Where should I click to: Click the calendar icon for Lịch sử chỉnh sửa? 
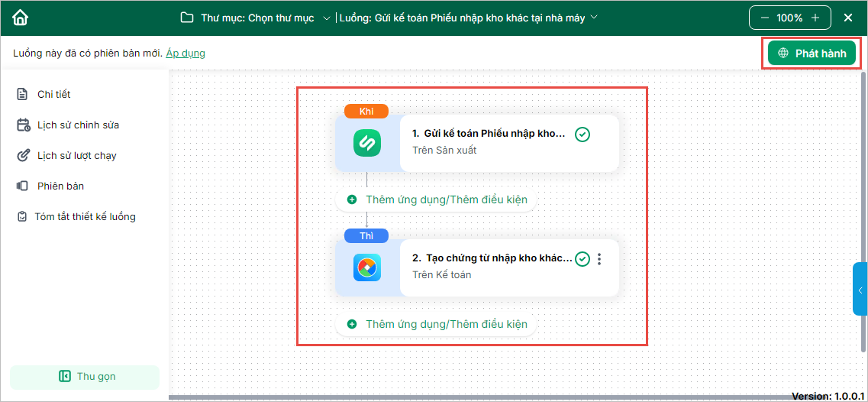23,125
